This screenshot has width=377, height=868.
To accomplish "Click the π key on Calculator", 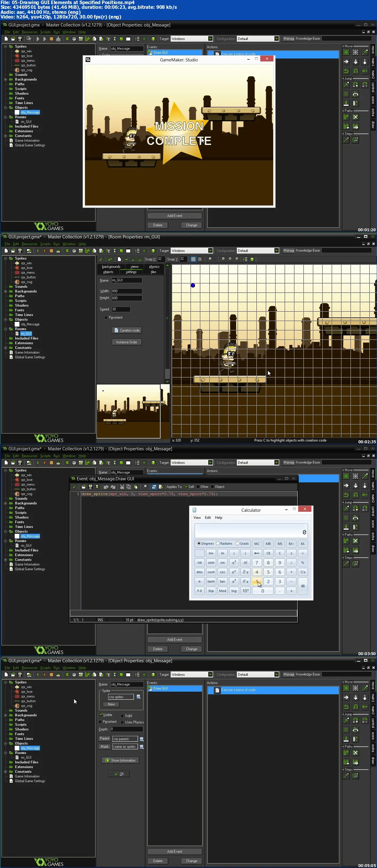I will point(199,581).
